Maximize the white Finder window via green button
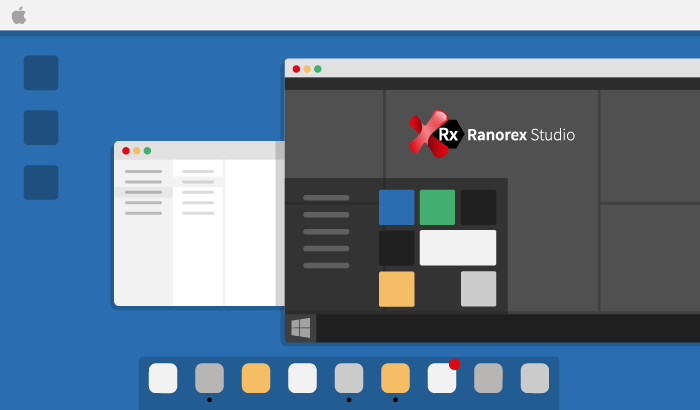Screen dimensions: 700x410 (147, 151)
